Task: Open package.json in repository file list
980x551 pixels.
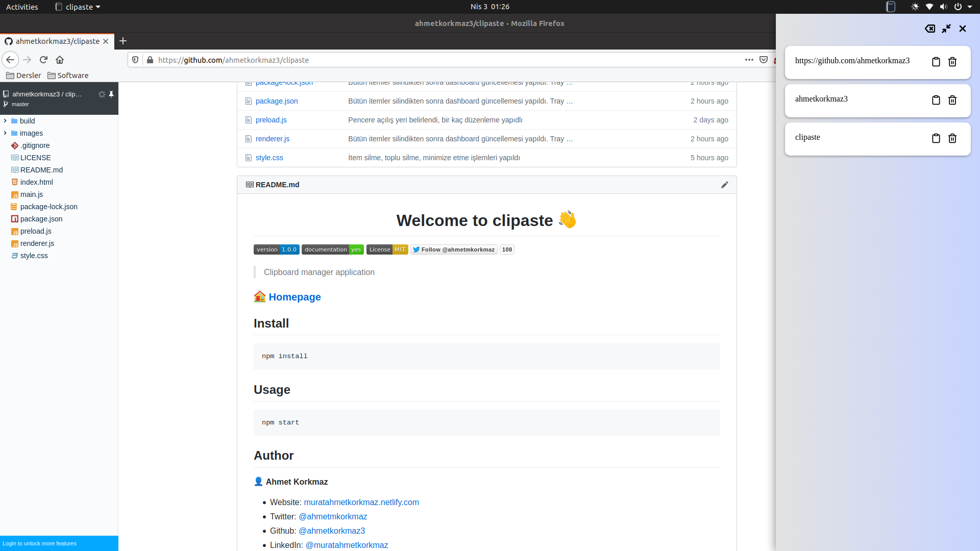Action: point(277,101)
